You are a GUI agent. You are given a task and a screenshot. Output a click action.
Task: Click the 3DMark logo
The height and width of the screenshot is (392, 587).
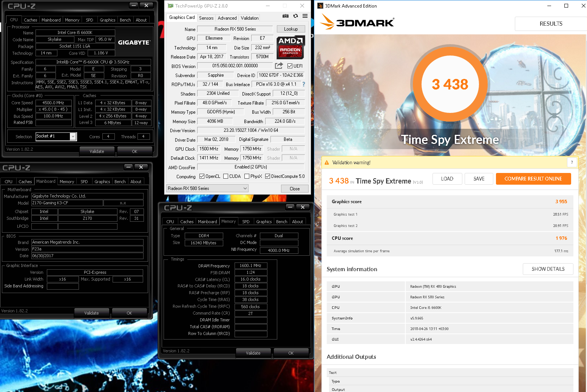coord(357,22)
